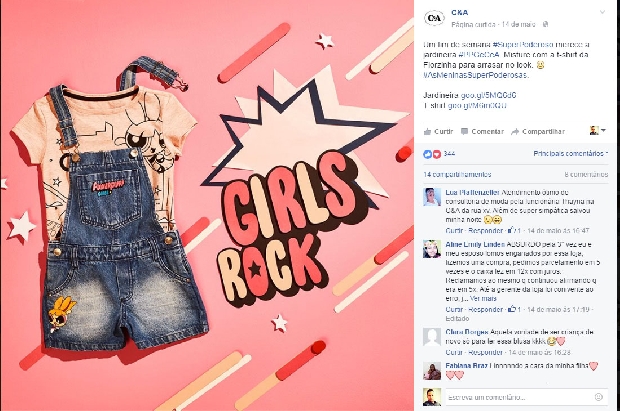The width and height of the screenshot is (620, 411).
Task: Expand the Principais comentários sort dropdown
Action: [x=571, y=154]
